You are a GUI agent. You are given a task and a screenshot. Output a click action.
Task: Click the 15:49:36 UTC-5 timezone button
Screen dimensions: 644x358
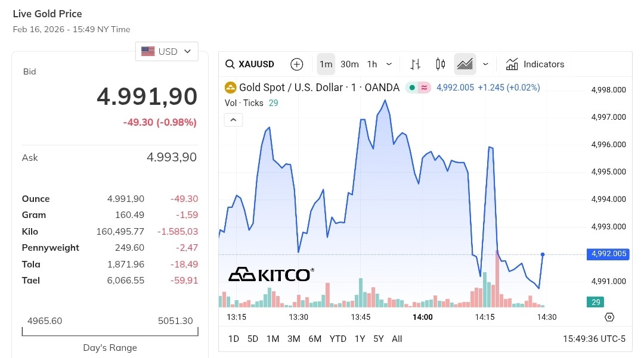tap(594, 339)
